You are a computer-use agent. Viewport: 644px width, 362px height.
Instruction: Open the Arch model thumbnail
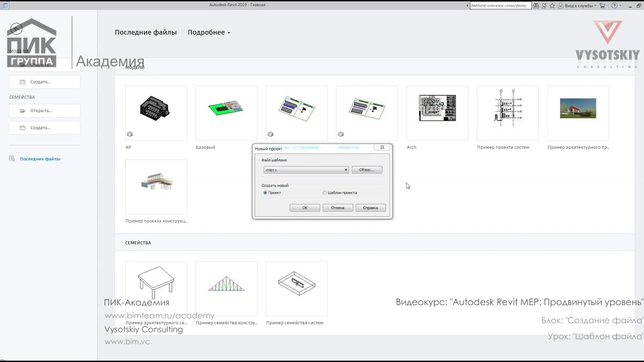click(x=437, y=113)
